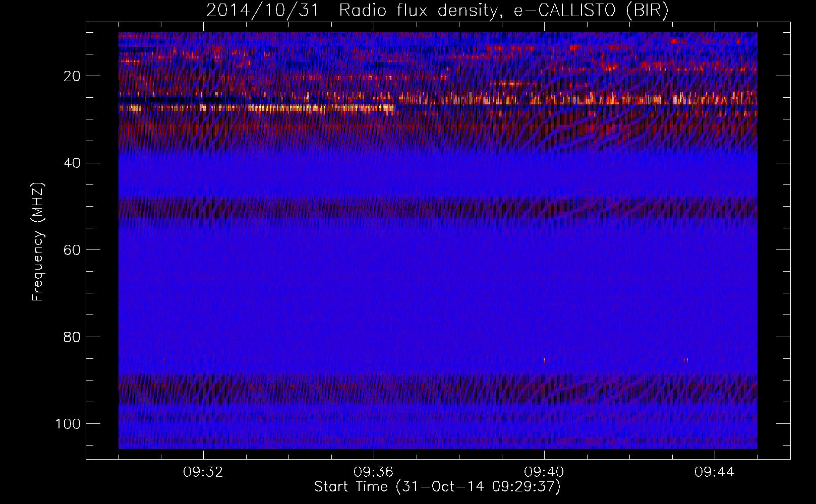816x504 pixels.
Task: Click the 80 MHz frequency tick label
Action: [72, 337]
